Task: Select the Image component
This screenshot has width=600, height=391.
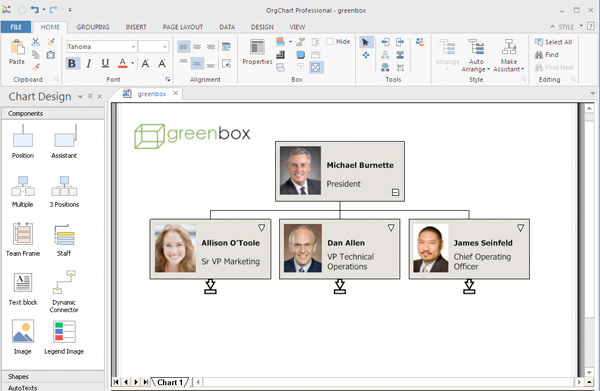Action: click(x=23, y=337)
